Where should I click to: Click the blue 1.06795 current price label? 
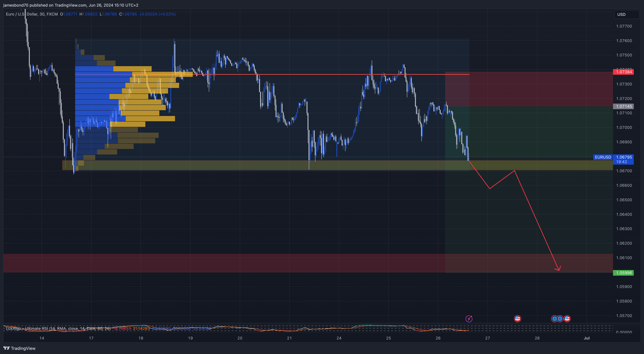pos(624,157)
